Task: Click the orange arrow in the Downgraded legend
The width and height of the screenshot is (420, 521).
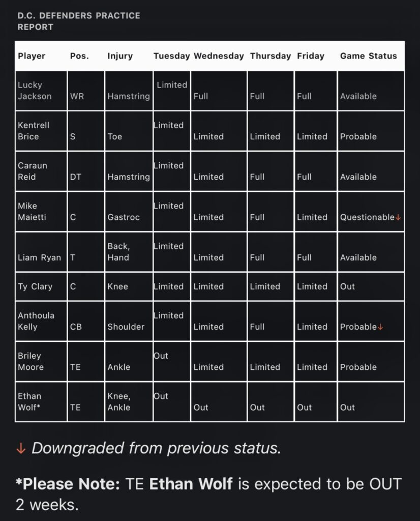Action: (21, 448)
